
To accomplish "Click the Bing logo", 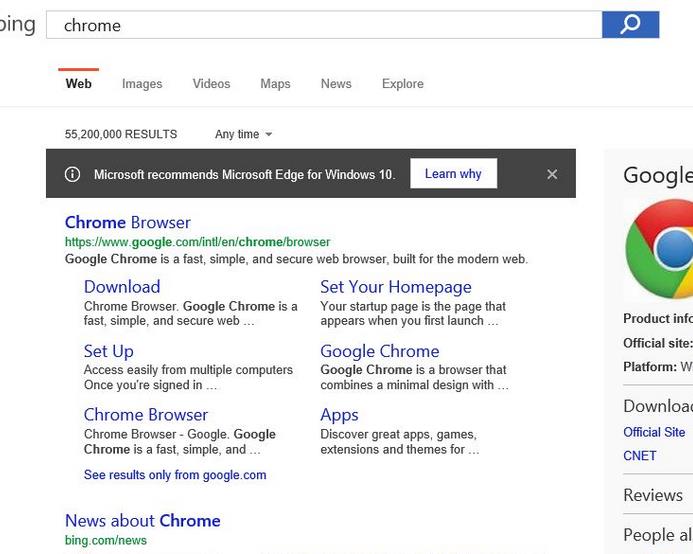I will [17, 25].
